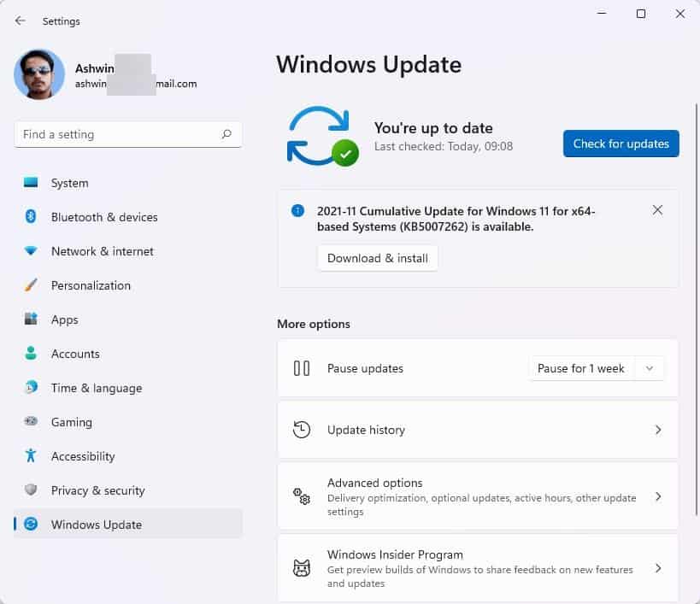Click the Pause updates icon
The height and width of the screenshot is (604, 700).
point(302,368)
